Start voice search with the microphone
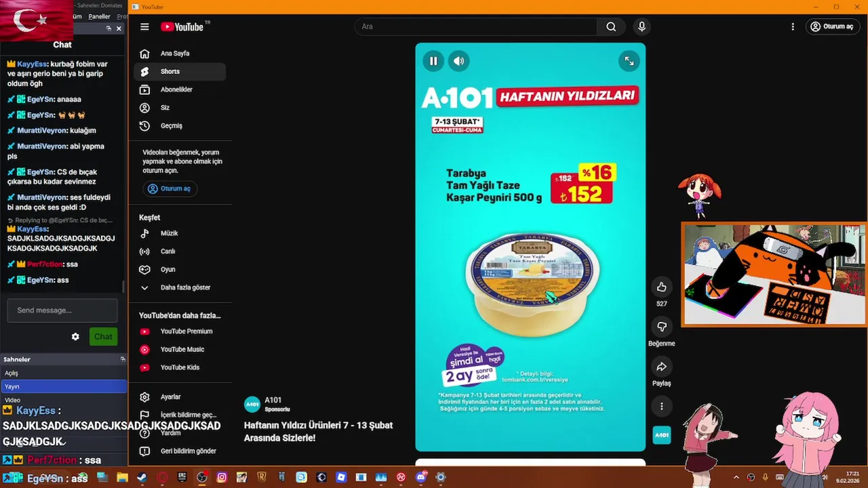 point(642,26)
